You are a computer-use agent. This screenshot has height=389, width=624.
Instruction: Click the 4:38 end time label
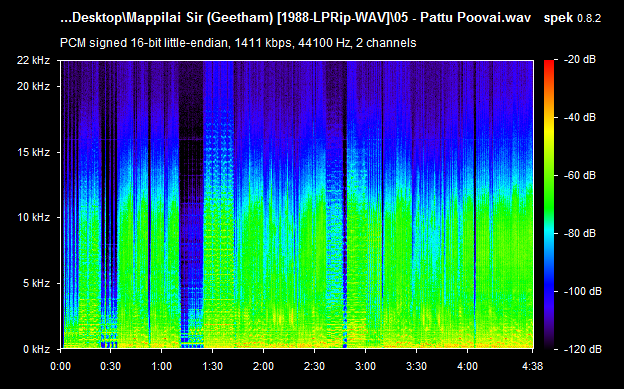coord(532,366)
